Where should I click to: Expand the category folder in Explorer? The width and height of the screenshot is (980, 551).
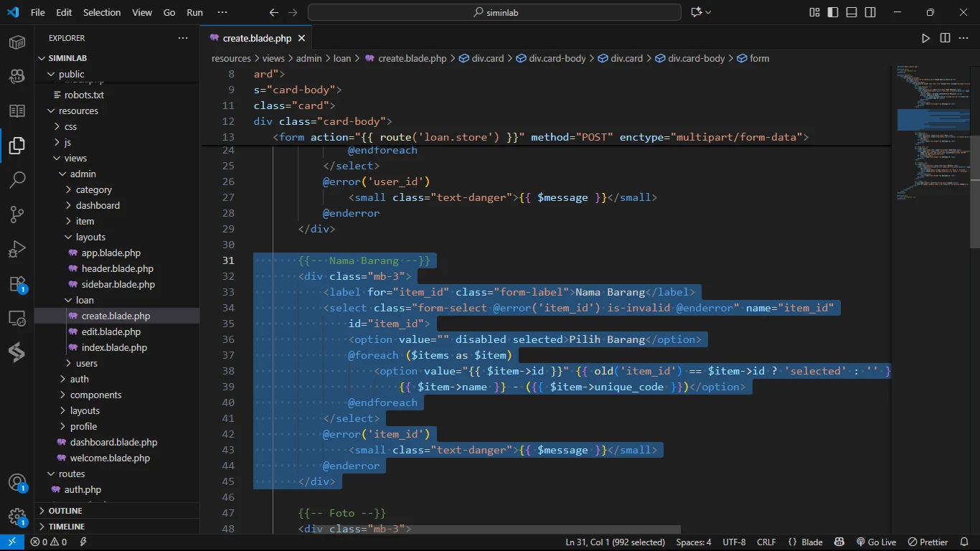[x=94, y=190]
